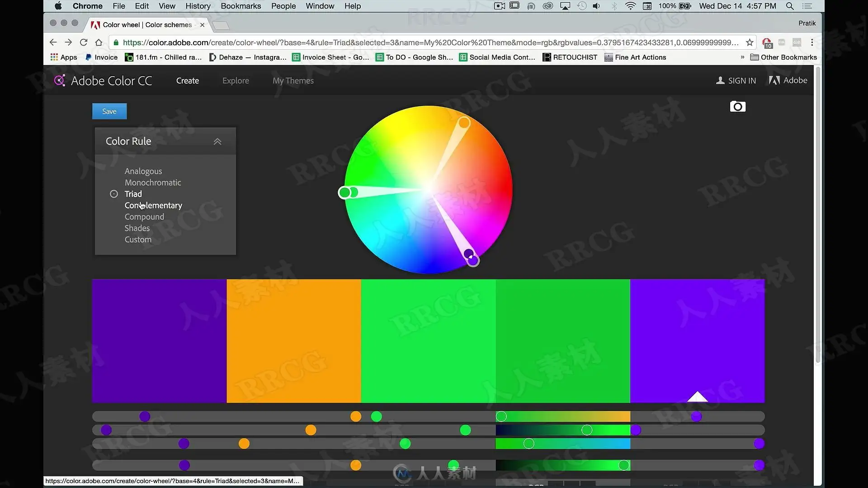Open the RETOUCHIST bookmark
The image size is (868, 488).
click(x=570, y=57)
